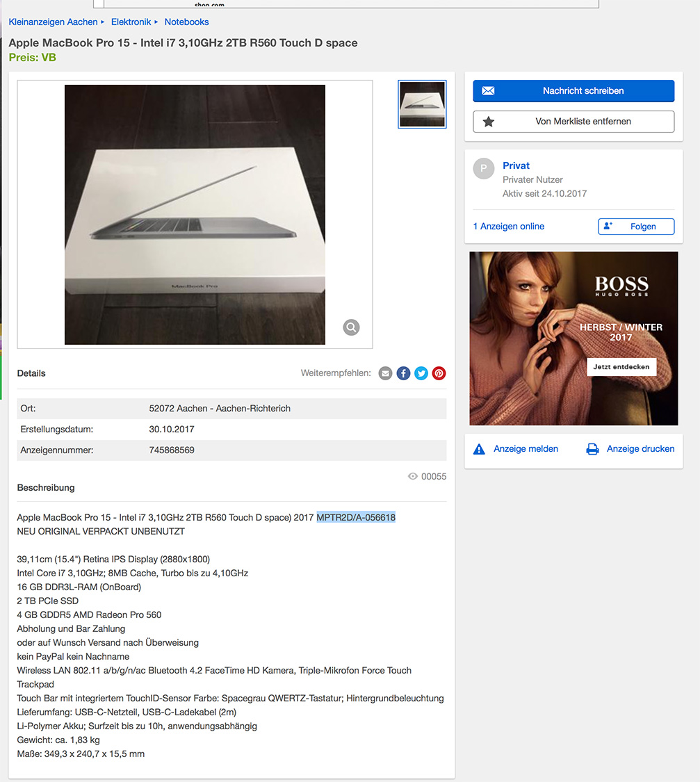Follow this seller with Folgen button

point(636,227)
